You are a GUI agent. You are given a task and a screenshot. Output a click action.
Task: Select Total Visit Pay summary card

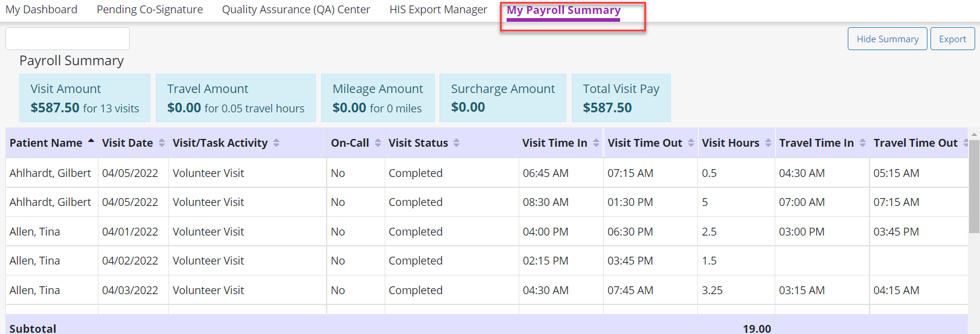pos(621,98)
